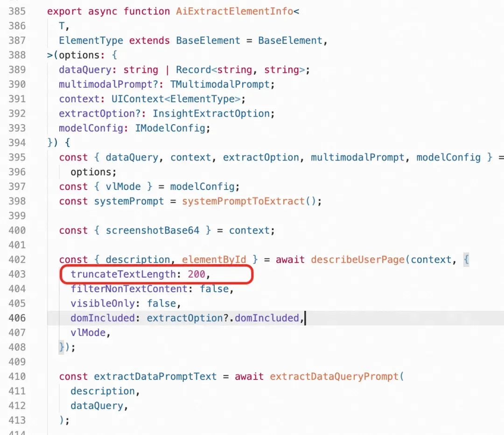Click line number 385 in the gutter
Viewport: 504px width, 435px height.
tap(17, 11)
